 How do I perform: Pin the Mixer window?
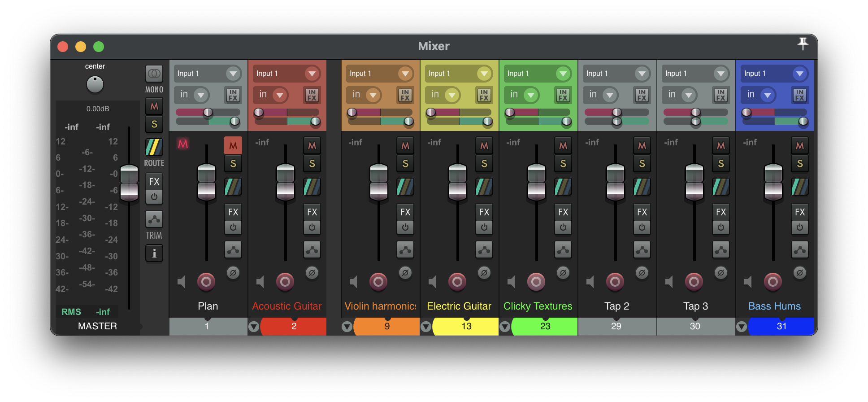803,44
